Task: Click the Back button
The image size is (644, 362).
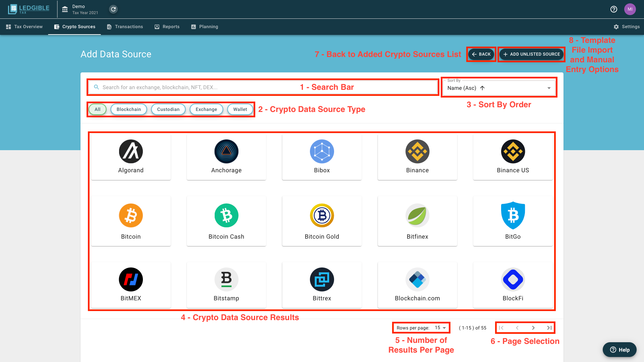Action: pos(481,54)
